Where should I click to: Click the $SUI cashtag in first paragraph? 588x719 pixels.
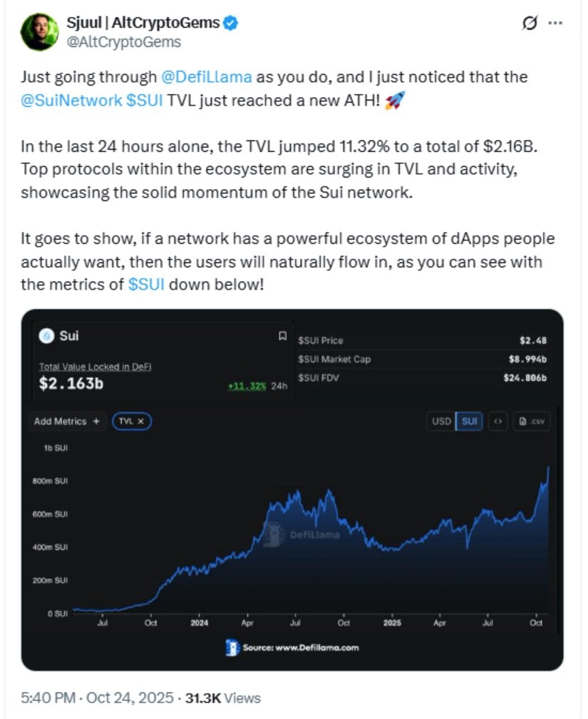click(x=145, y=101)
